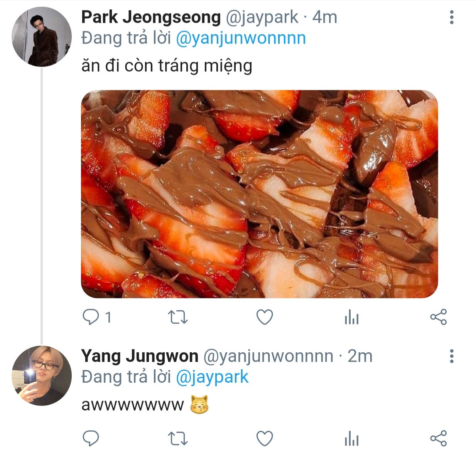View analytics for Yang Jungwon's tweet
The height and width of the screenshot is (456, 476).
(351, 439)
